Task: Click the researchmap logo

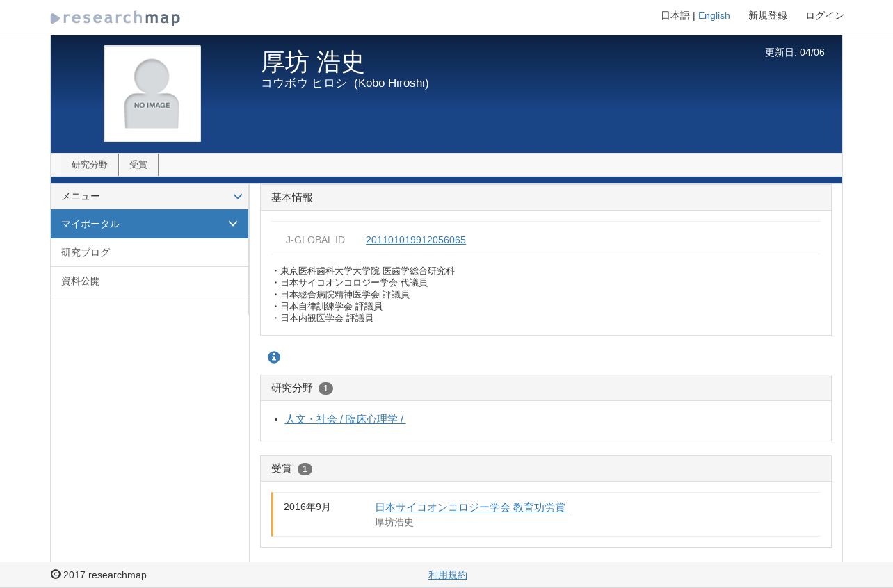Action: (x=115, y=18)
